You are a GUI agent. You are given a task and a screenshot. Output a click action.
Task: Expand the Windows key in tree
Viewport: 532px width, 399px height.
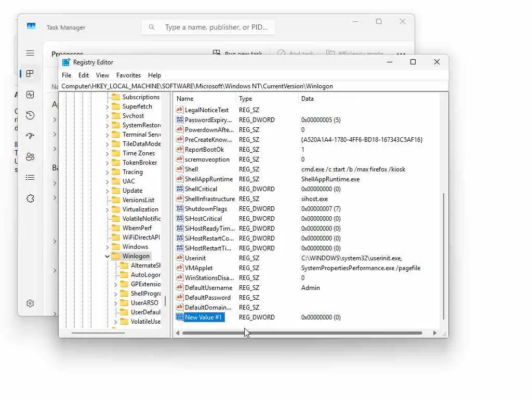tap(107, 247)
